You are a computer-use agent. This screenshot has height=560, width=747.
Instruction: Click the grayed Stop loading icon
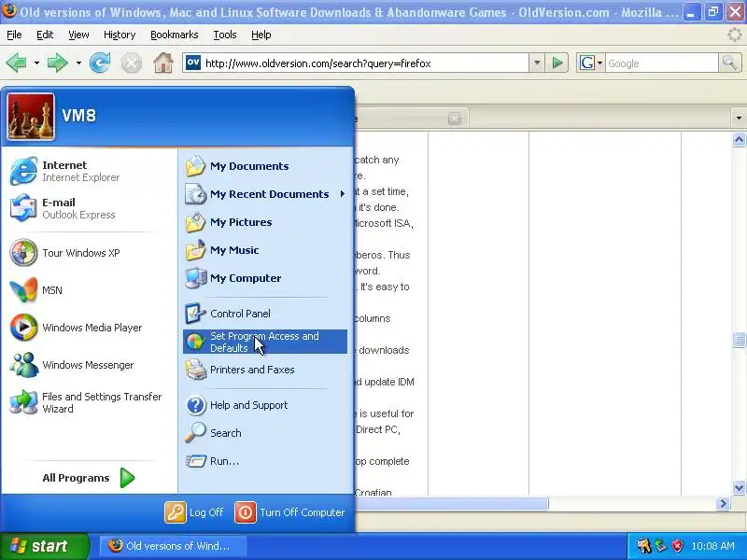tap(131, 63)
